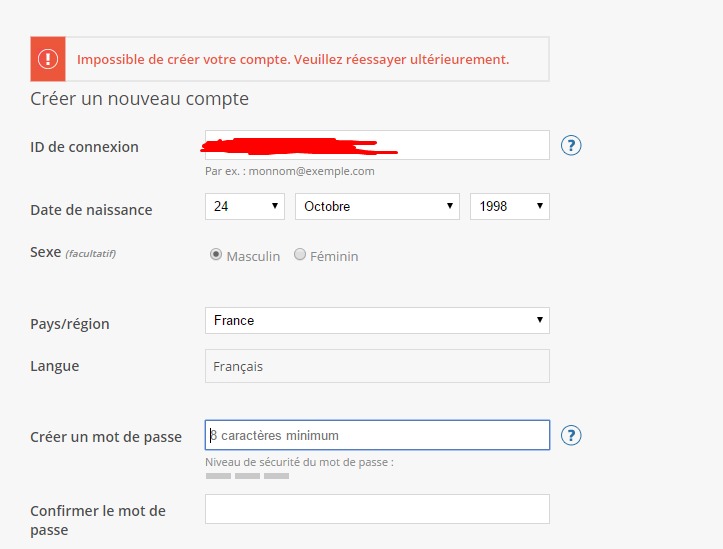Open the birth day dropdown showing 24
The height and width of the screenshot is (549, 723).
(245, 206)
